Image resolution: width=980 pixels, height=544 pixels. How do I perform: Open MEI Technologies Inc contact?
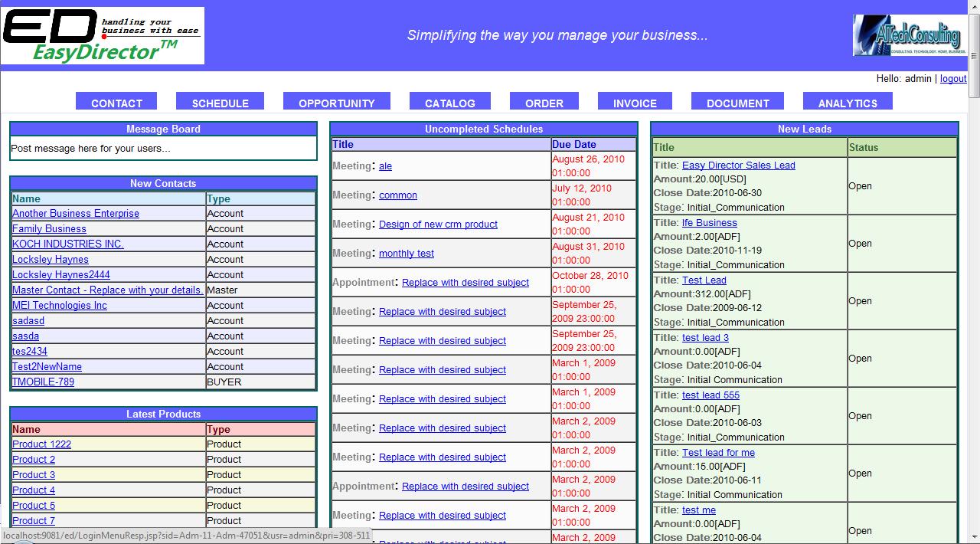[60, 306]
